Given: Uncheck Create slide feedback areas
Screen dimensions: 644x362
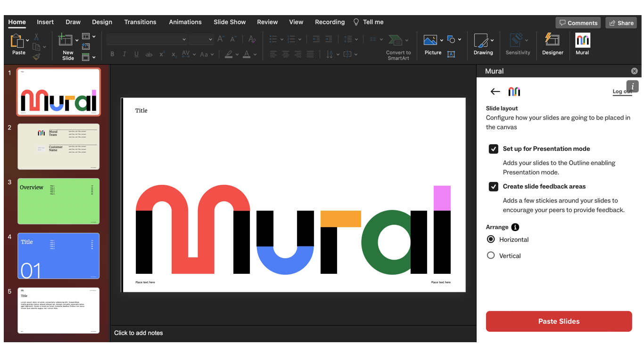Looking at the screenshot, I should 494,187.
